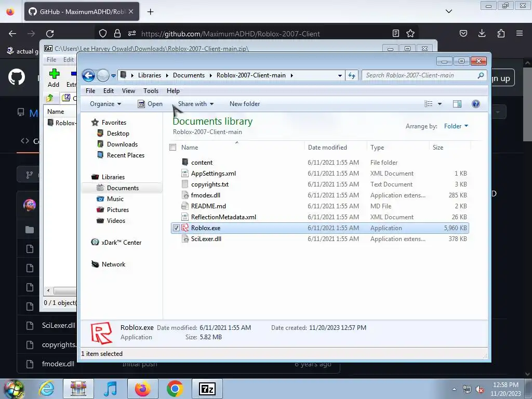The width and height of the screenshot is (532, 399).
Task: Expand the address bar history dropdown
Action: click(340, 75)
